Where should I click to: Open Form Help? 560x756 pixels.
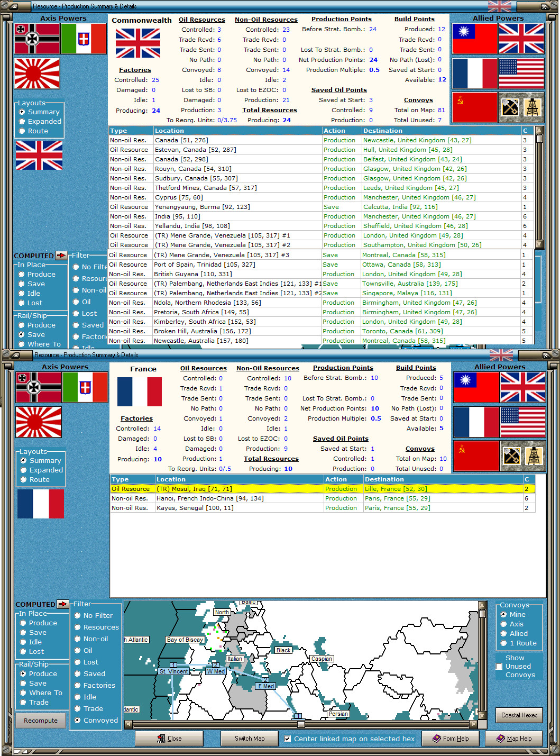click(x=451, y=739)
